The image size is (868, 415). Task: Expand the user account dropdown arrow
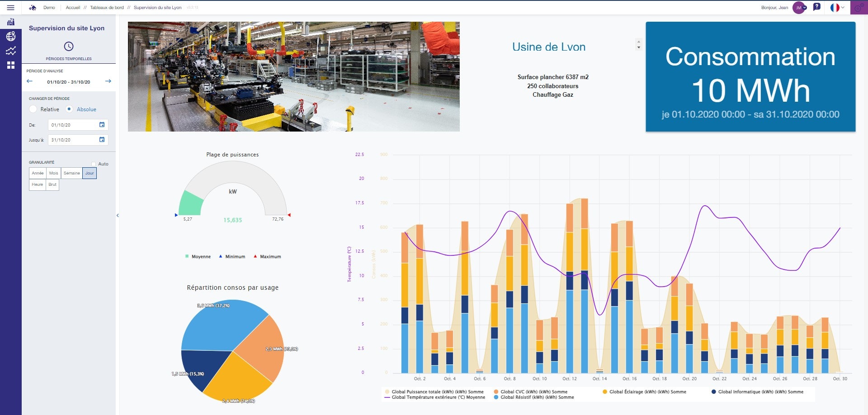click(805, 8)
